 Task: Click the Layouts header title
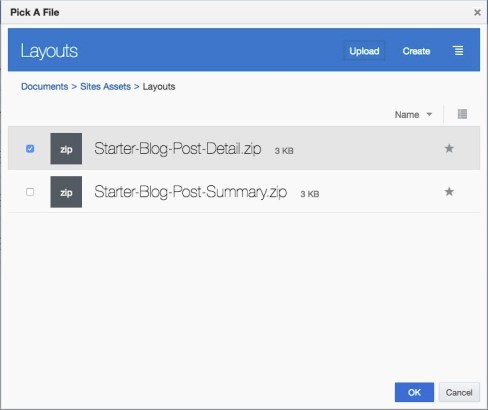pos(49,51)
